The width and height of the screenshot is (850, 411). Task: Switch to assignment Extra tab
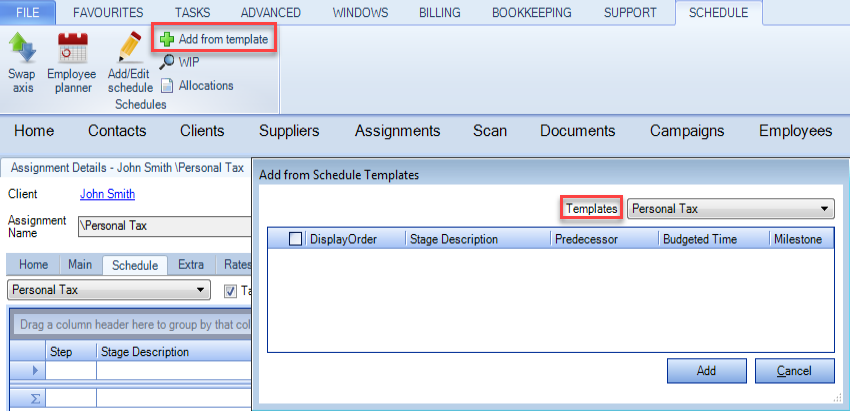tap(191, 265)
